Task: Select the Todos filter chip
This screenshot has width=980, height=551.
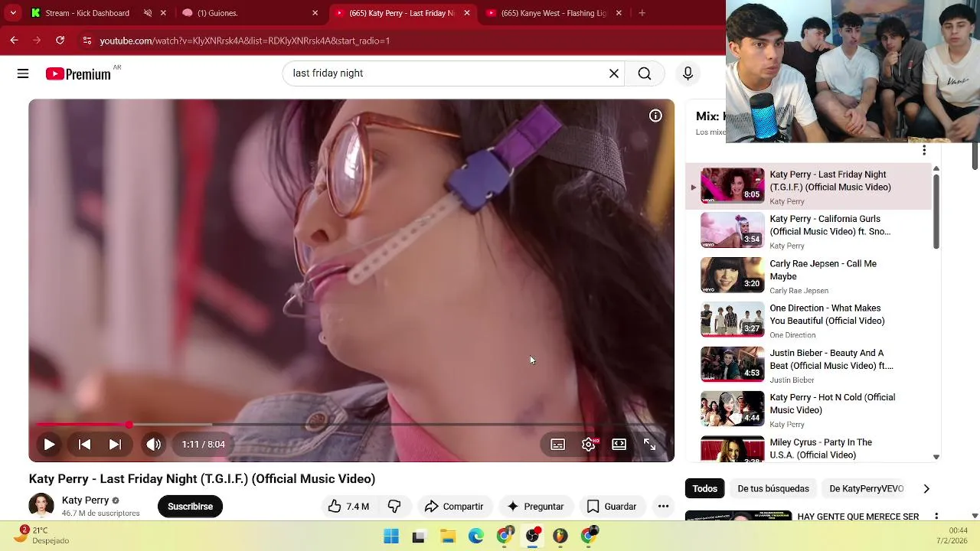Action: click(705, 488)
